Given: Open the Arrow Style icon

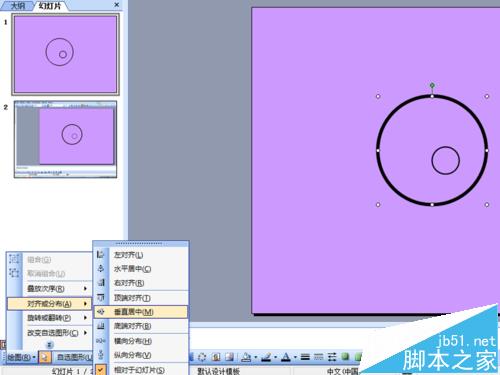Looking at the screenshot, I should click(x=332, y=357).
